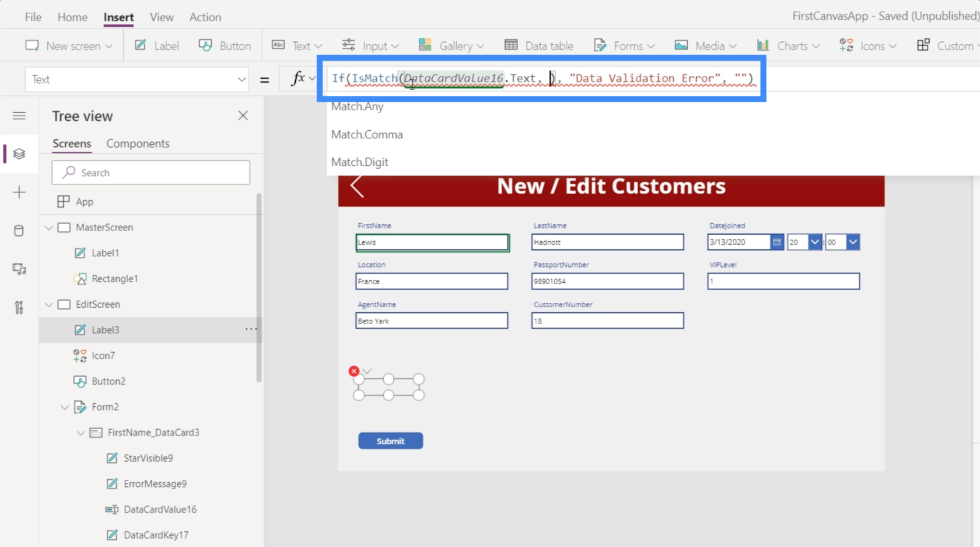The height and width of the screenshot is (547, 980).
Task: Select Icon7 in the tree
Action: (x=103, y=356)
